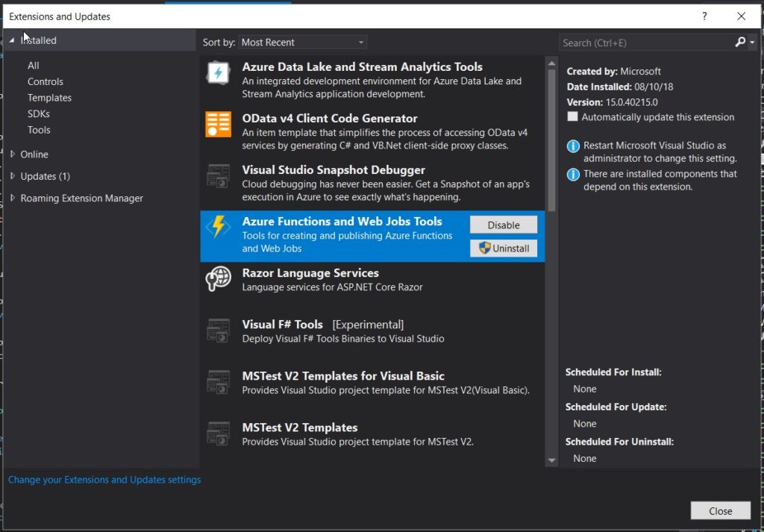Image resolution: width=764 pixels, height=532 pixels.
Task: Click Uninstall for Azure Functions and Web Jobs Tools
Action: [504, 248]
